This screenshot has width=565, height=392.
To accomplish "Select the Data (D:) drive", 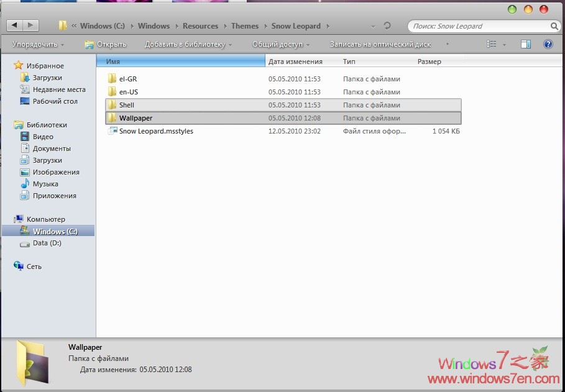I will click(48, 243).
